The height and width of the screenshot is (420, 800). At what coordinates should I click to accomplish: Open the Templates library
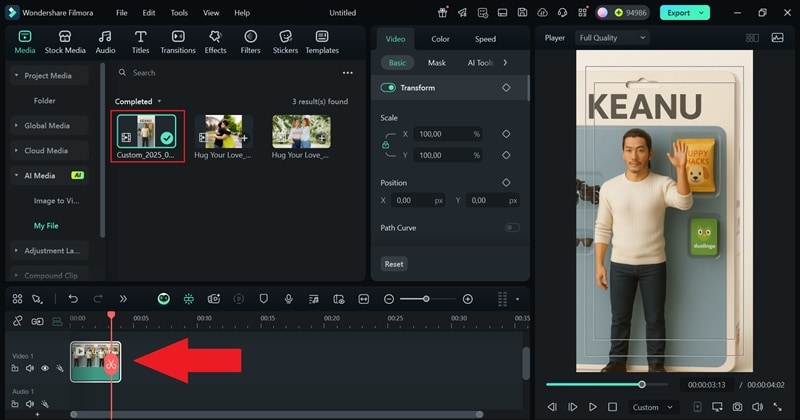point(322,42)
